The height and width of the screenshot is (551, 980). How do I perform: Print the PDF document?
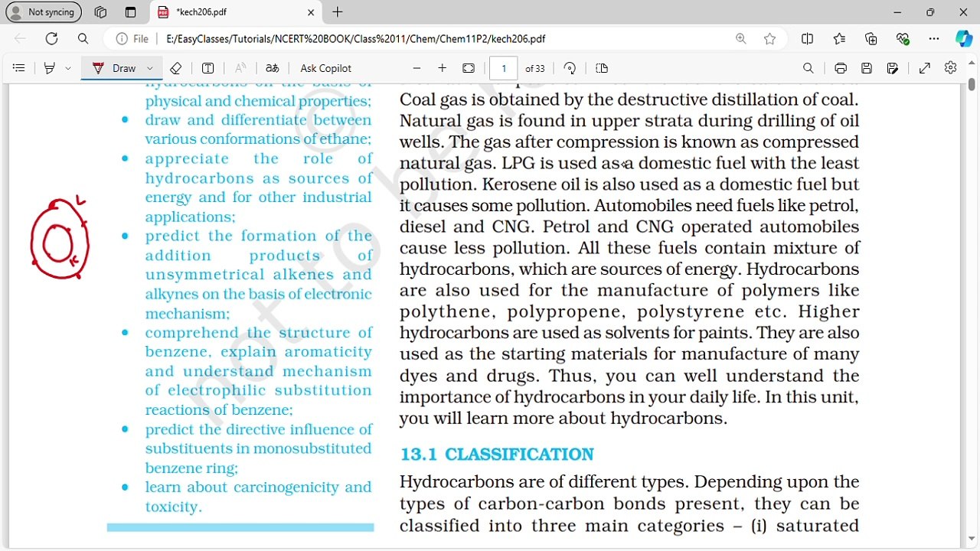841,68
